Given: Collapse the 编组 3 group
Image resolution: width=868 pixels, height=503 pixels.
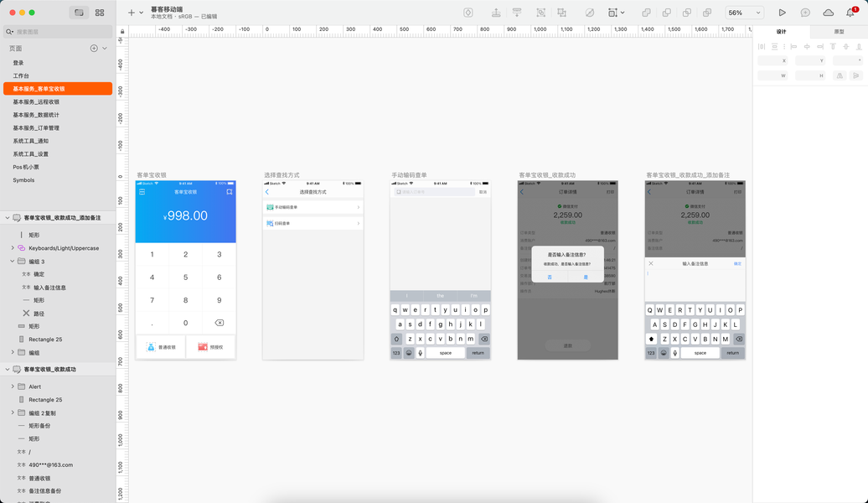Looking at the screenshot, I should 13,261.
